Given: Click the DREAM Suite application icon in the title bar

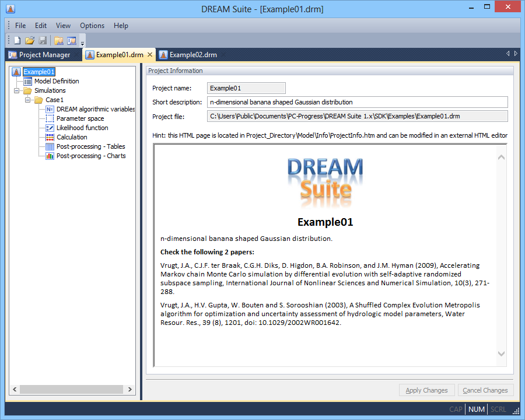Looking at the screenshot, I should (x=10, y=8).
